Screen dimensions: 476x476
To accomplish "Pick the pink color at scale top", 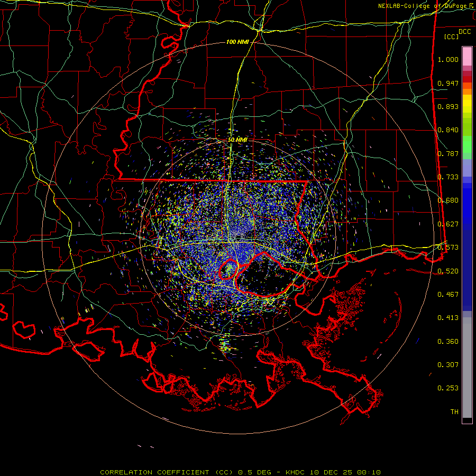I will pyautogui.click(x=467, y=57).
